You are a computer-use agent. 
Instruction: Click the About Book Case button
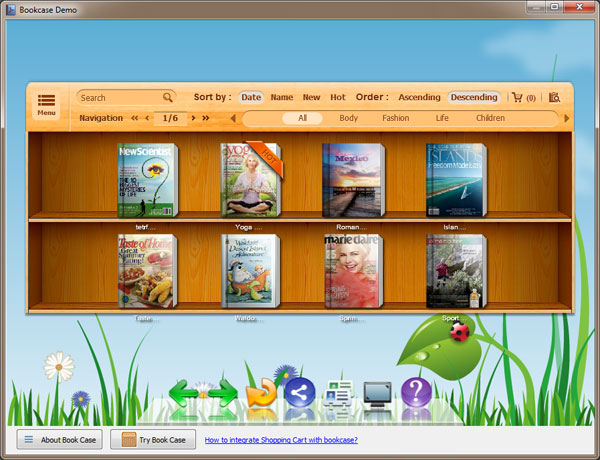click(x=59, y=440)
